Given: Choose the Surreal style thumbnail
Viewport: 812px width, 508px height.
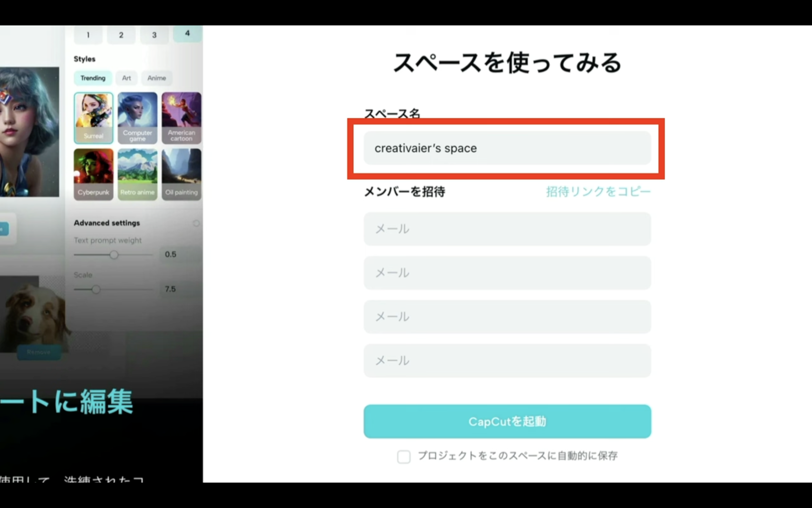Looking at the screenshot, I should [x=94, y=118].
